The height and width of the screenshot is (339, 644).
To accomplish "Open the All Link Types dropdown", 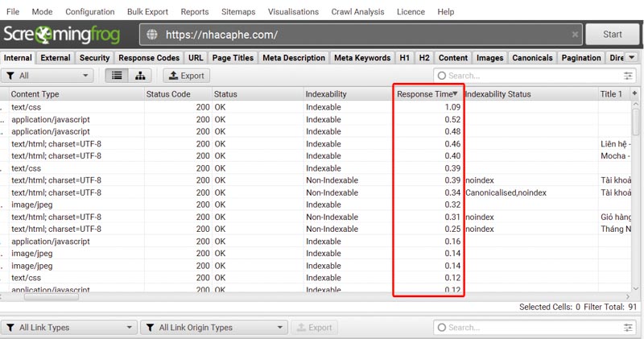I will pos(69,328).
